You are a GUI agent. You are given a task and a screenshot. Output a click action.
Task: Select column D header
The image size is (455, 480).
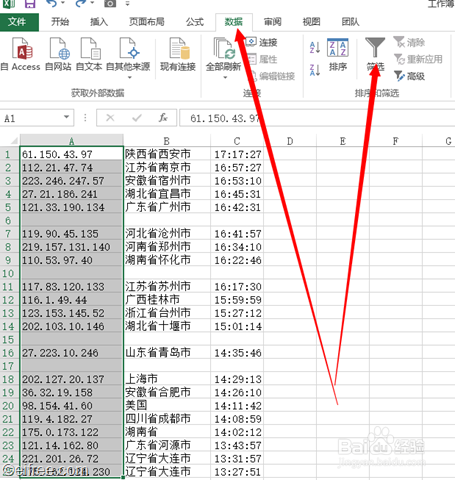[290, 141]
